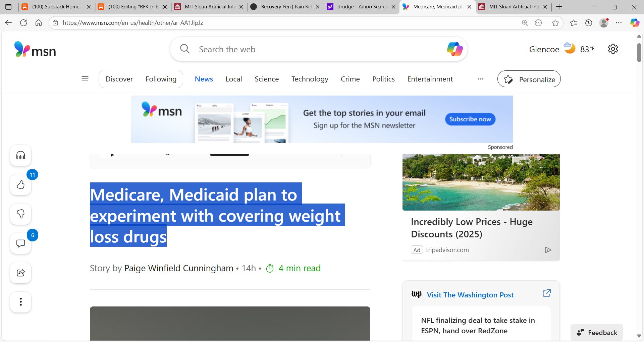This screenshot has height=342, width=644.
Task: Click the tripadvisor.com ad source text
Action: (447, 250)
